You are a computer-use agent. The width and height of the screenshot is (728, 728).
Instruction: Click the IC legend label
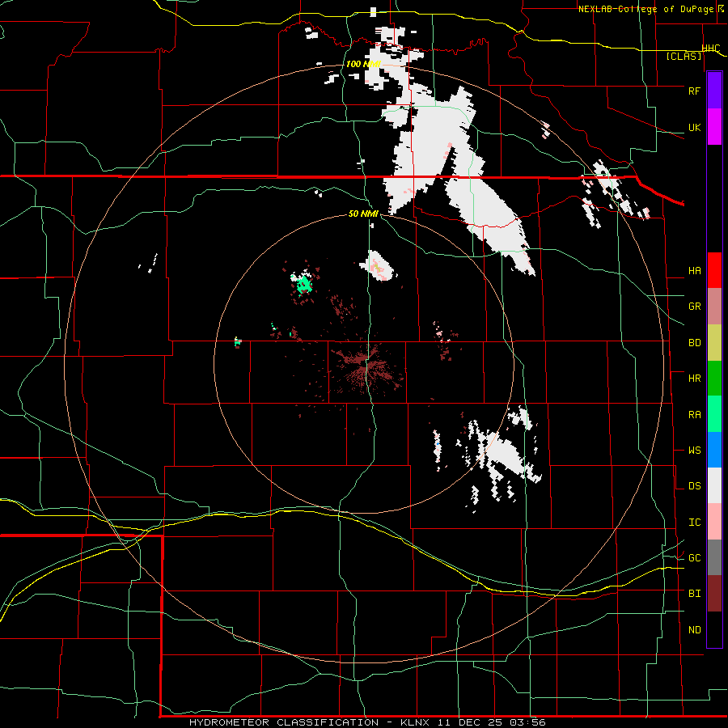click(x=694, y=523)
